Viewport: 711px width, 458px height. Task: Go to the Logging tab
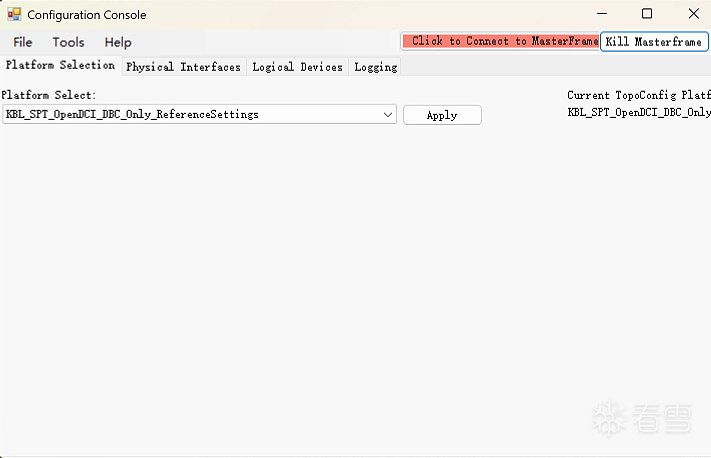tap(375, 67)
